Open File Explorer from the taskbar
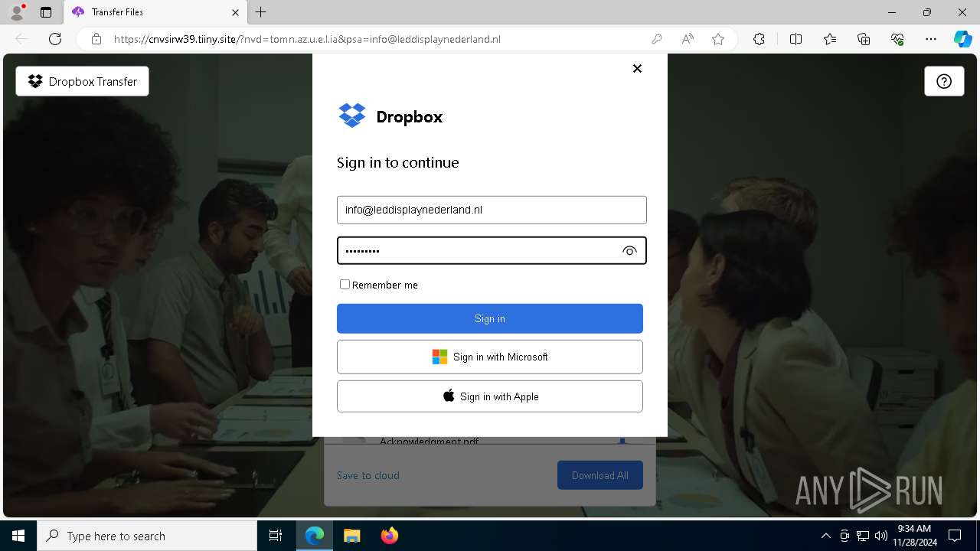This screenshot has height=551, width=980. coord(351,536)
